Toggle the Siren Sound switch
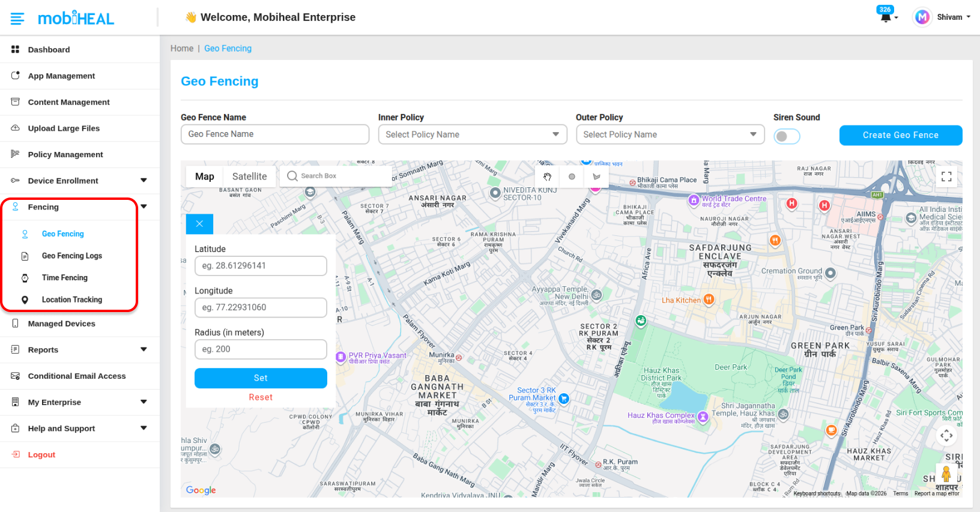This screenshot has height=512, width=980. click(787, 136)
